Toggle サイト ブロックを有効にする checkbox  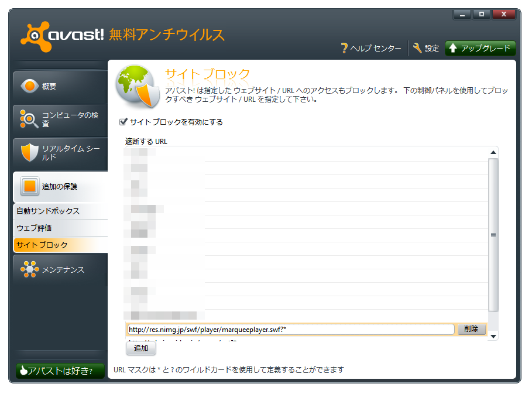point(123,122)
